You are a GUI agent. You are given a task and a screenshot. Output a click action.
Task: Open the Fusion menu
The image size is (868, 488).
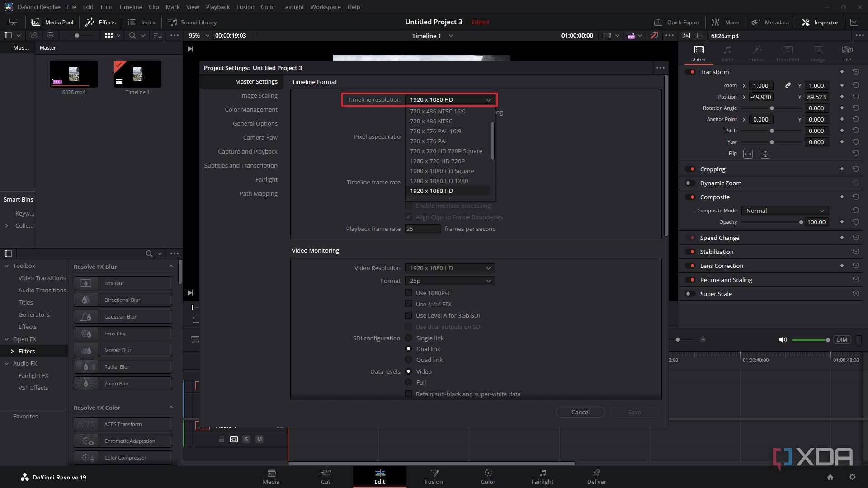[245, 7]
